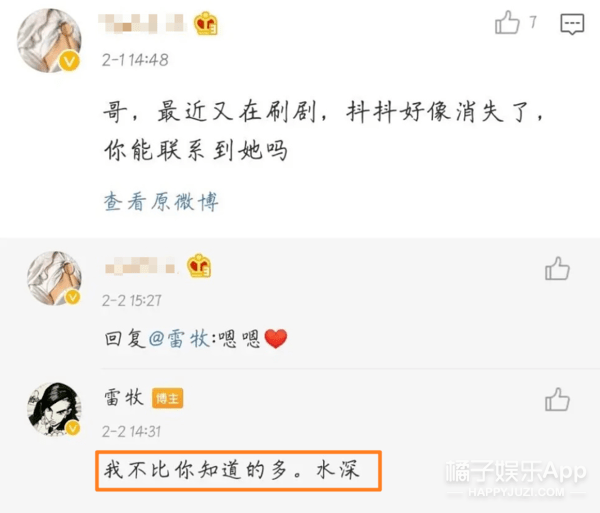Click the like count number 7
The width and height of the screenshot is (600, 513).
tap(533, 22)
